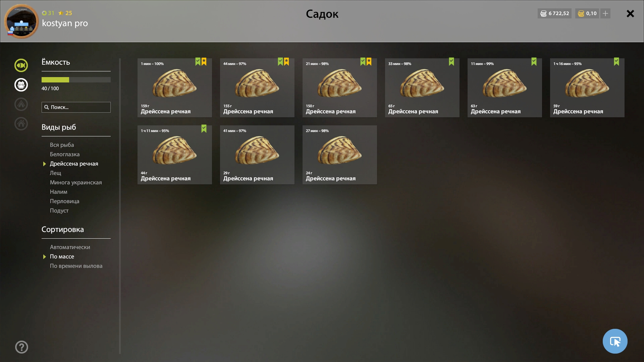This screenshot has height=362, width=644.
Task: Focus the Поиск search field
Action: coord(76,107)
